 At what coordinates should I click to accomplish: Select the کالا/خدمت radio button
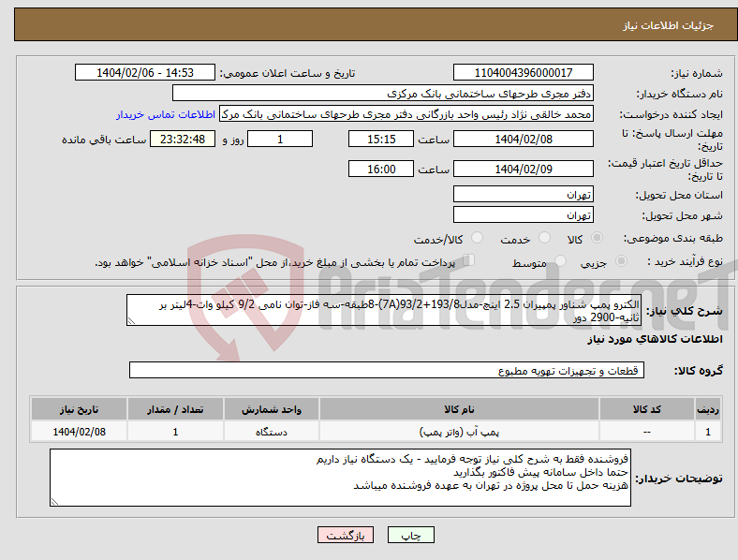[478, 238]
